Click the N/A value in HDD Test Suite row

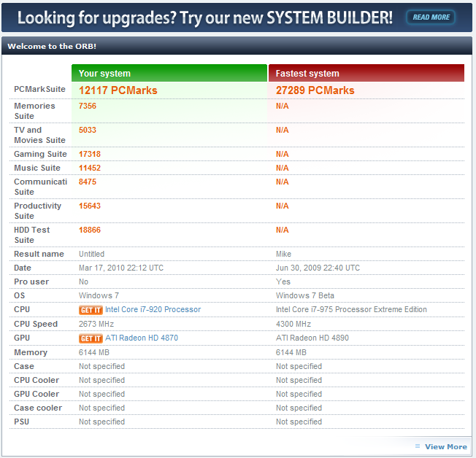(x=283, y=230)
